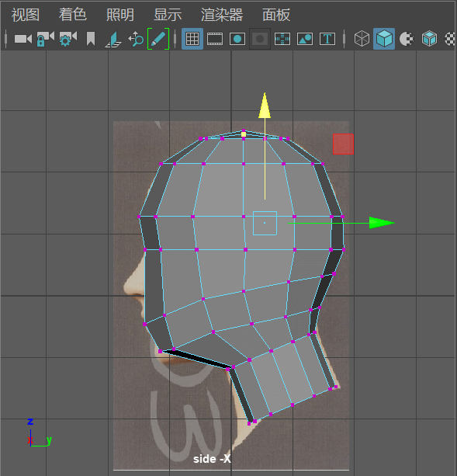Toggle the Field Chart icon
The width and height of the screenshot is (457, 476).
tap(282, 39)
